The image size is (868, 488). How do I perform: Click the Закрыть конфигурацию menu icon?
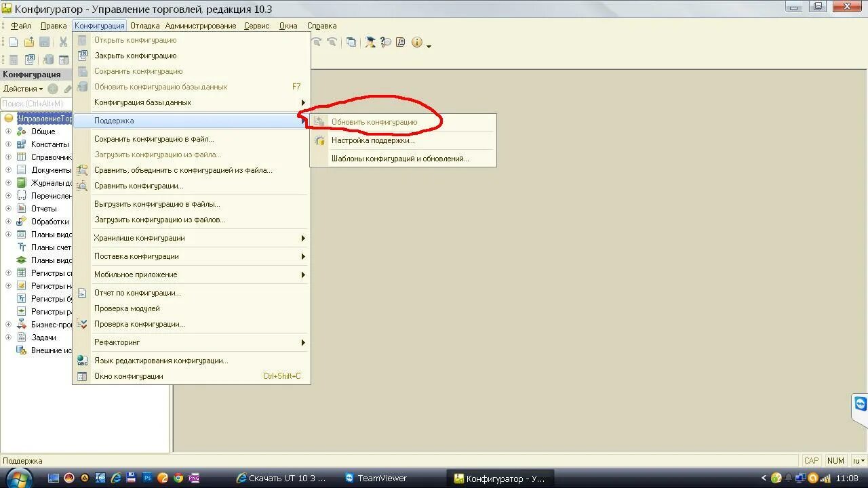point(82,56)
